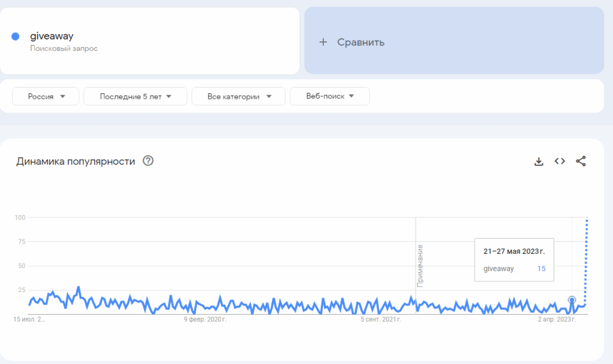
Task: Click the dotted forecast line at chart end
Action: [x=587, y=257]
